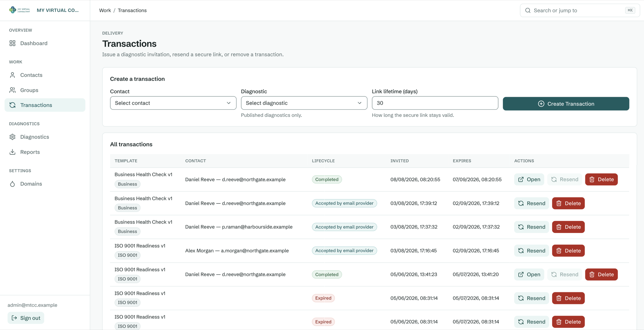The width and height of the screenshot is (644, 330).
Task: Open Dashboard from the sidebar
Action: click(x=45, y=43)
